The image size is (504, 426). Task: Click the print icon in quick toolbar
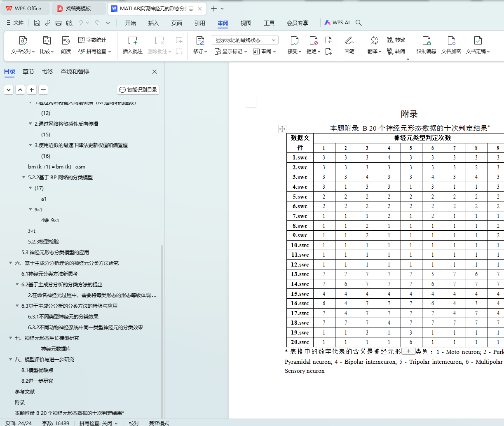pyautogui.click(x=59, y=23)
